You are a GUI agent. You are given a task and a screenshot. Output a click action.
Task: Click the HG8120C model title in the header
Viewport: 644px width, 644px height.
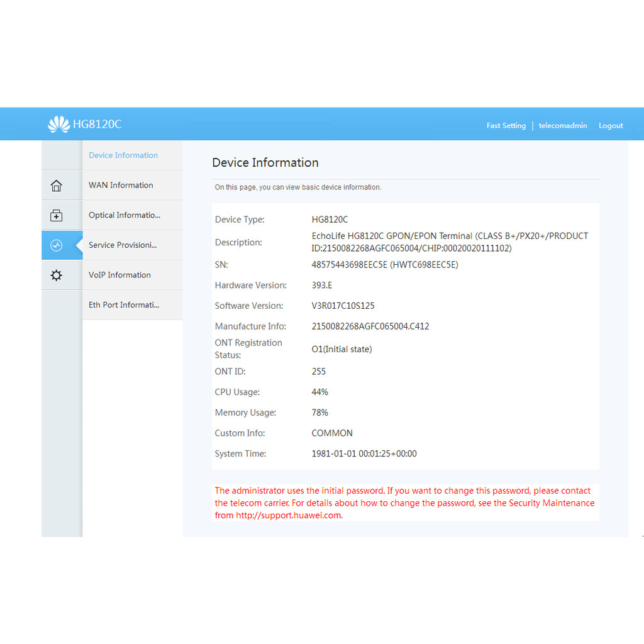[x=97, y=125]
